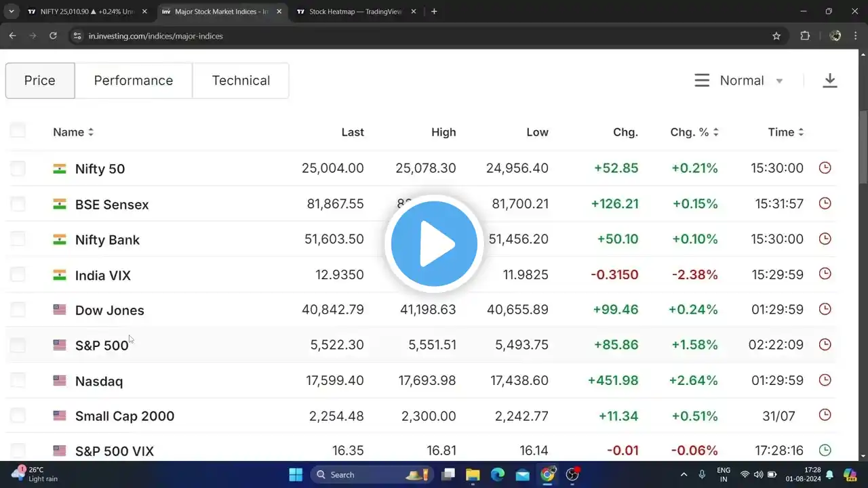Open a new browser tab with plus icon

pyautogui.click(x=434, y=12)
